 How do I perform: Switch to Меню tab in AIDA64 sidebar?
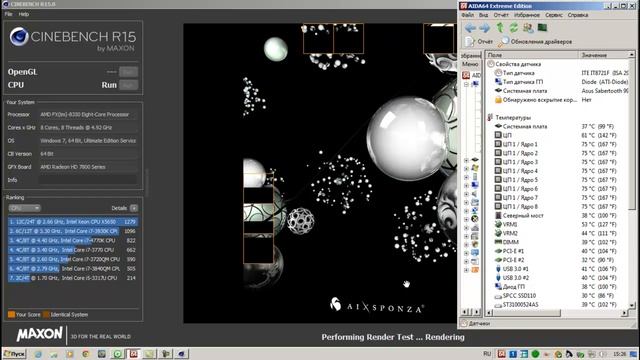[x=470, y=64]
